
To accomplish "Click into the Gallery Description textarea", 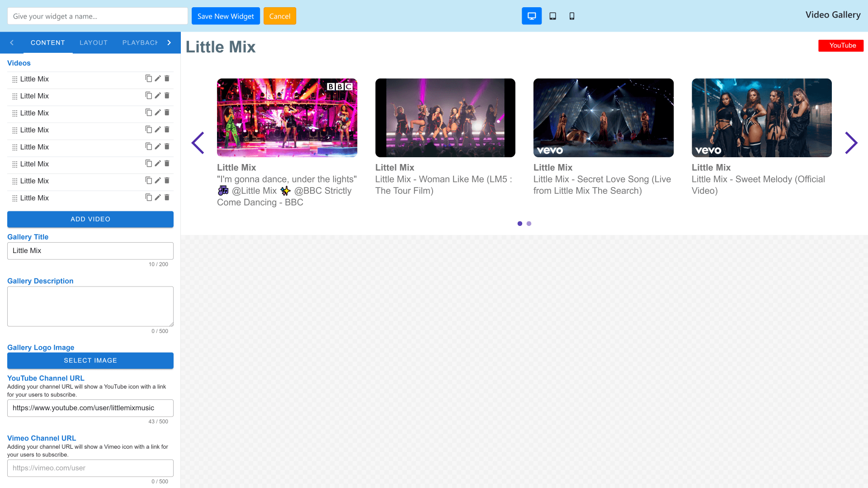I will click(90, 306).
